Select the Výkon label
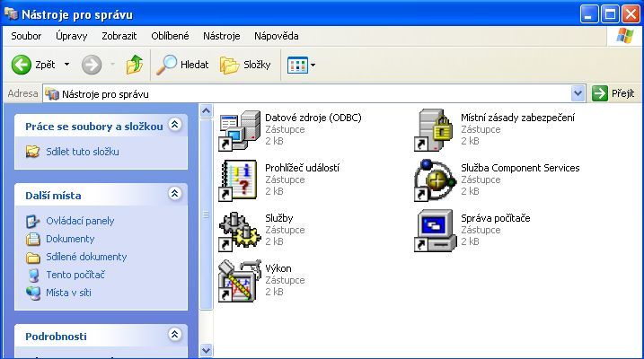The width and height of the screenshot is (644, 359). click(x=278, y=268)
